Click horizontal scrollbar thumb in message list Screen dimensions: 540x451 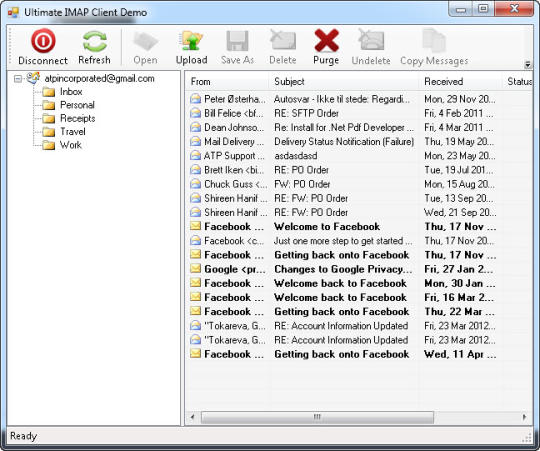coord(317,417)
